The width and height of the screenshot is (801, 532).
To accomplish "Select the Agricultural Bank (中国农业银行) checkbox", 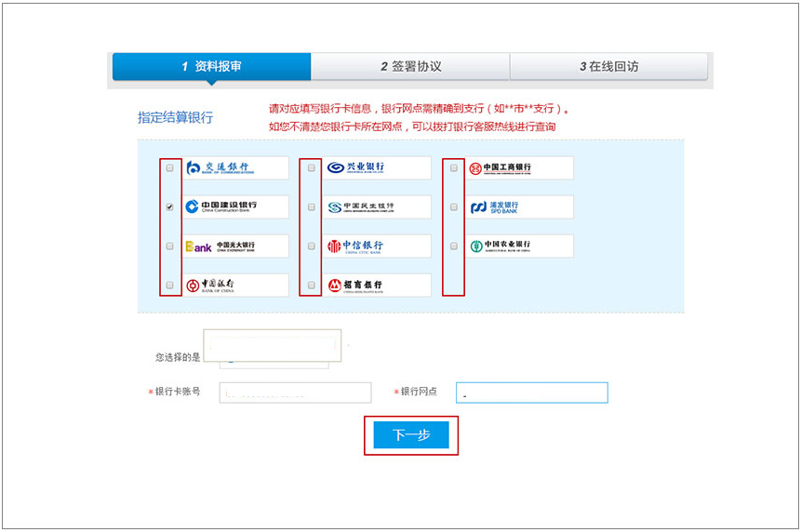I will (454, 246).
